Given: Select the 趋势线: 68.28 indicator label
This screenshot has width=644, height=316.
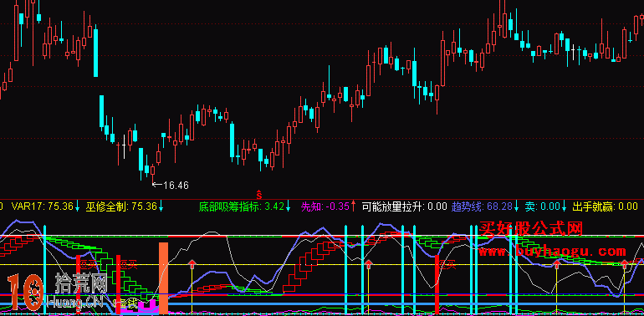Looking at the screenshot, I should click(x=483, y=206).
